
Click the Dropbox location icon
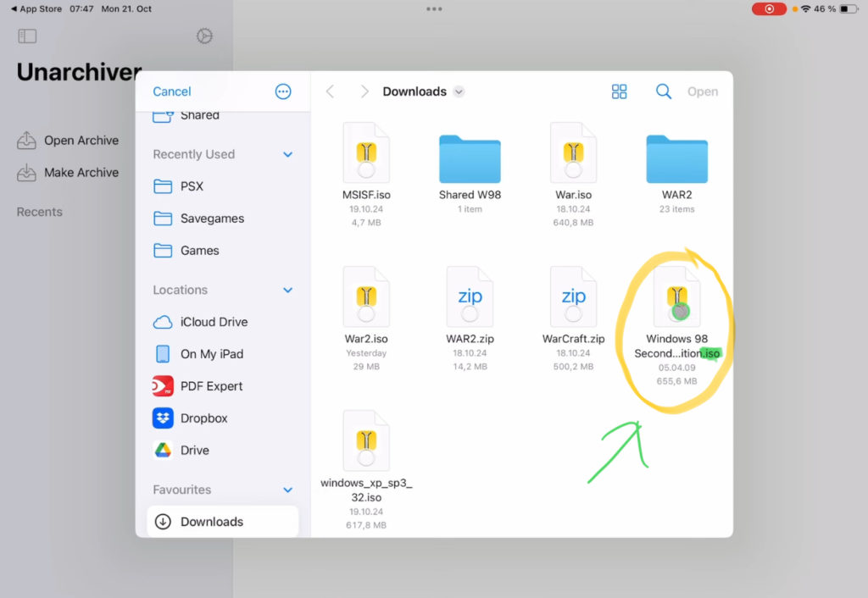163,418
